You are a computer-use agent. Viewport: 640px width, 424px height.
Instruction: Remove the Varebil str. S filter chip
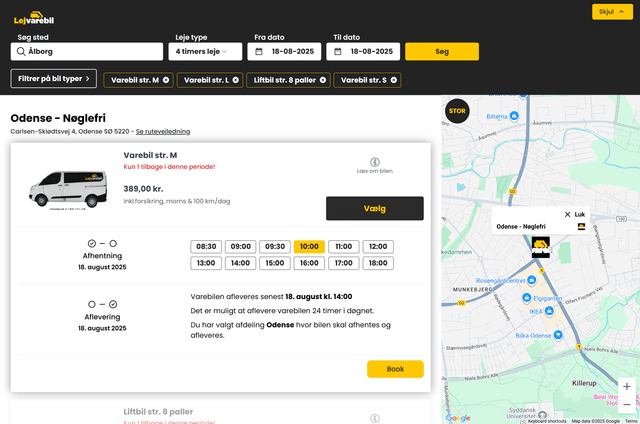coord(394,79)
